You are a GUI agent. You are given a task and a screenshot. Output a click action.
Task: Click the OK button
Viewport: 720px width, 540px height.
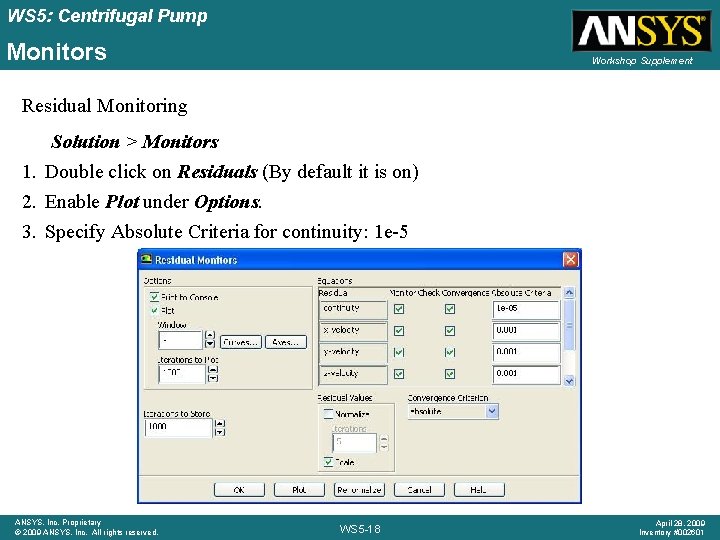tap(239, 489)
